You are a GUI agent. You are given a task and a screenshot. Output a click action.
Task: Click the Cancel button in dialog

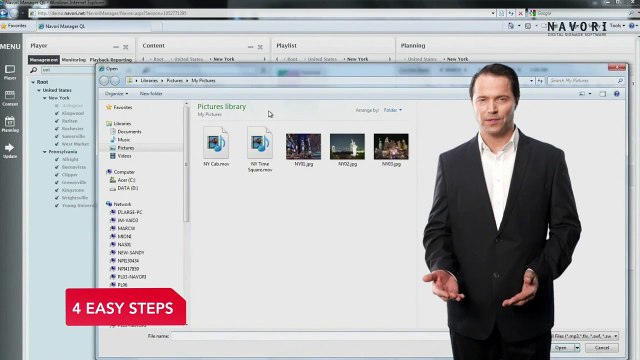pos(602,348)
